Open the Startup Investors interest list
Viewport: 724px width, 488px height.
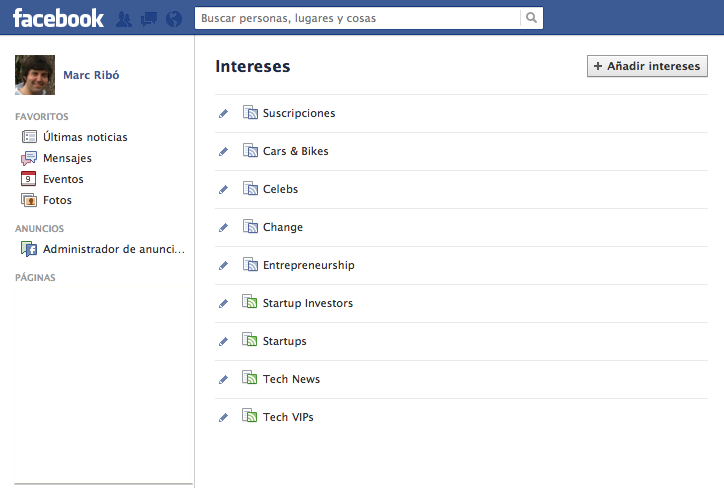[x=308, y=303]
